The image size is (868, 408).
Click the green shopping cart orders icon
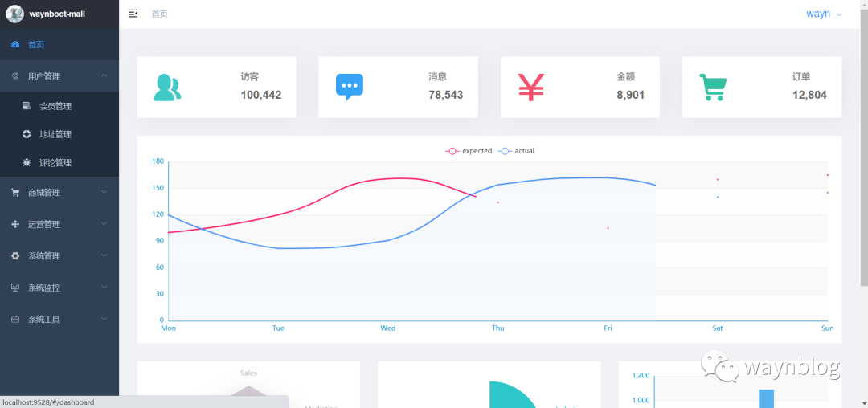coord(713,88)
